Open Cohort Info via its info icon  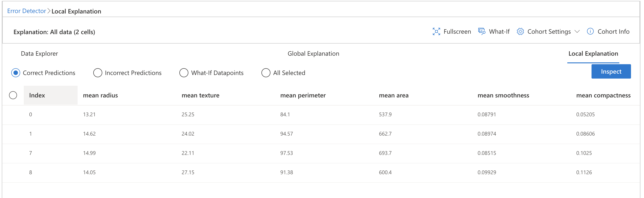(x=590, y=31)
